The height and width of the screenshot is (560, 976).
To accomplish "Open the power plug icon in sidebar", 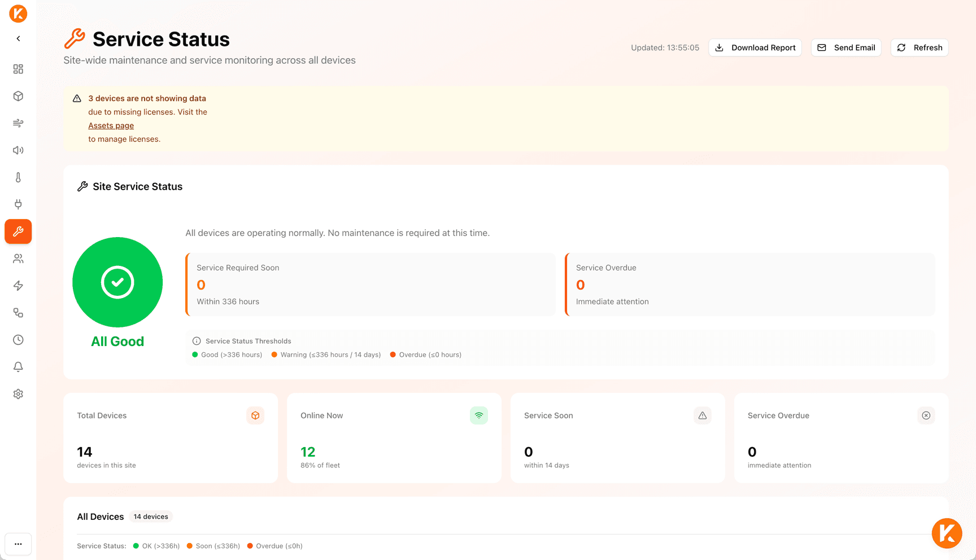I will pyautogui.click(x=18, y=204).
